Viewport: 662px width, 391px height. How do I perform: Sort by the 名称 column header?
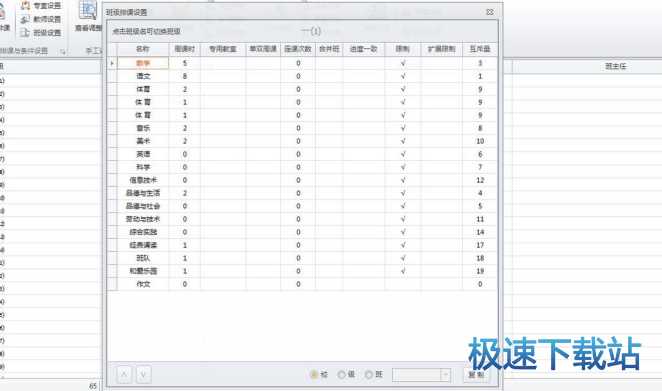143,49
